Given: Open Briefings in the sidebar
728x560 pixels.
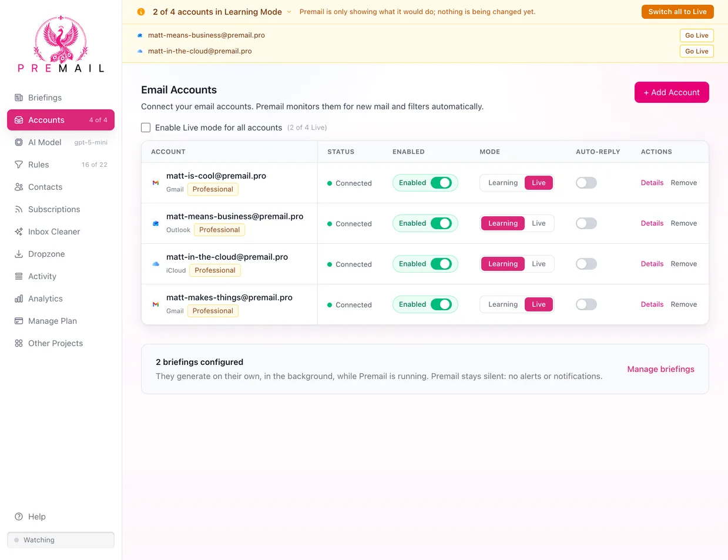Looking at the screenshot, I should click(x=61, y=98).
